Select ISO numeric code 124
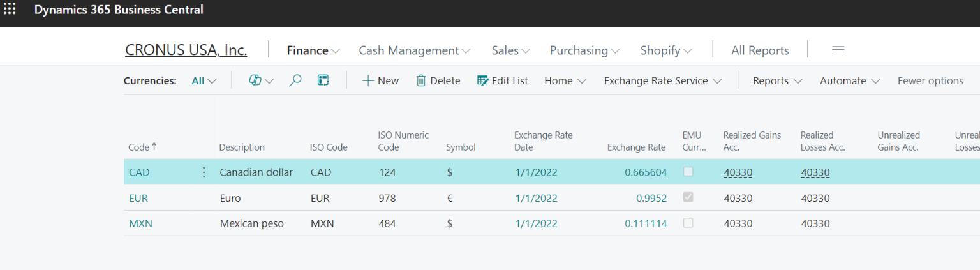 387,172
